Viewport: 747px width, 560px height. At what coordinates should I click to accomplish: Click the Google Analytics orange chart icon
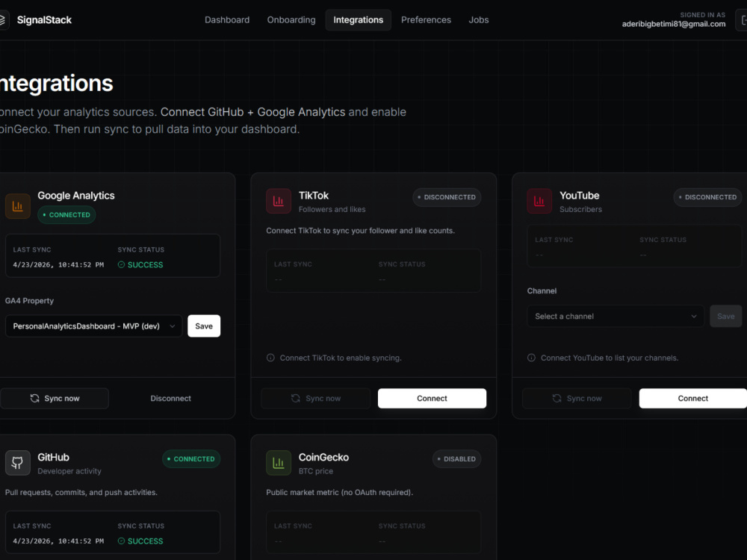tap(18, 206)
